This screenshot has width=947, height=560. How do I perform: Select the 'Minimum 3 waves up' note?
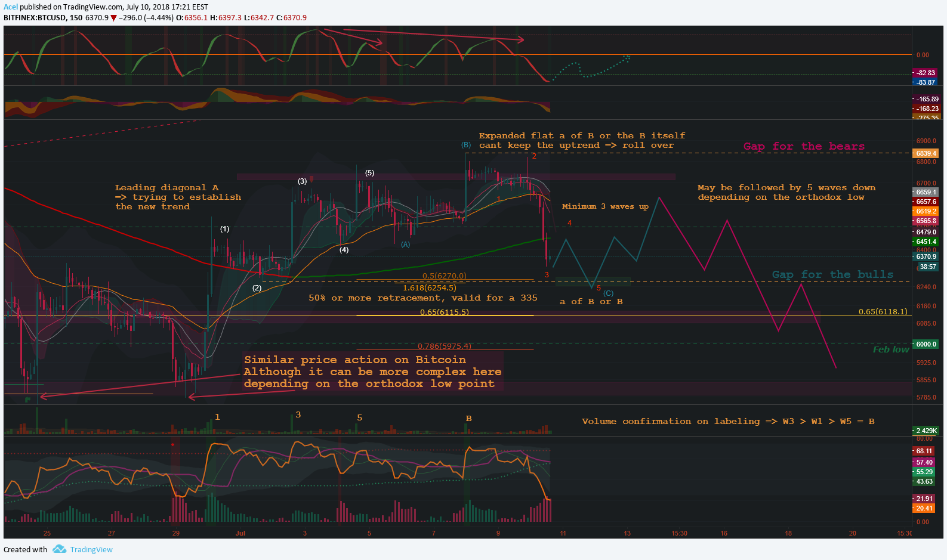[x=605, y=206]
